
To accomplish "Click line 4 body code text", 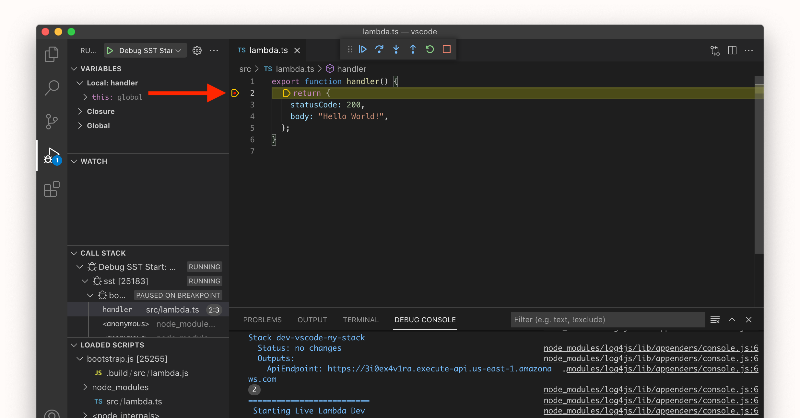I will tap(339, 116).
